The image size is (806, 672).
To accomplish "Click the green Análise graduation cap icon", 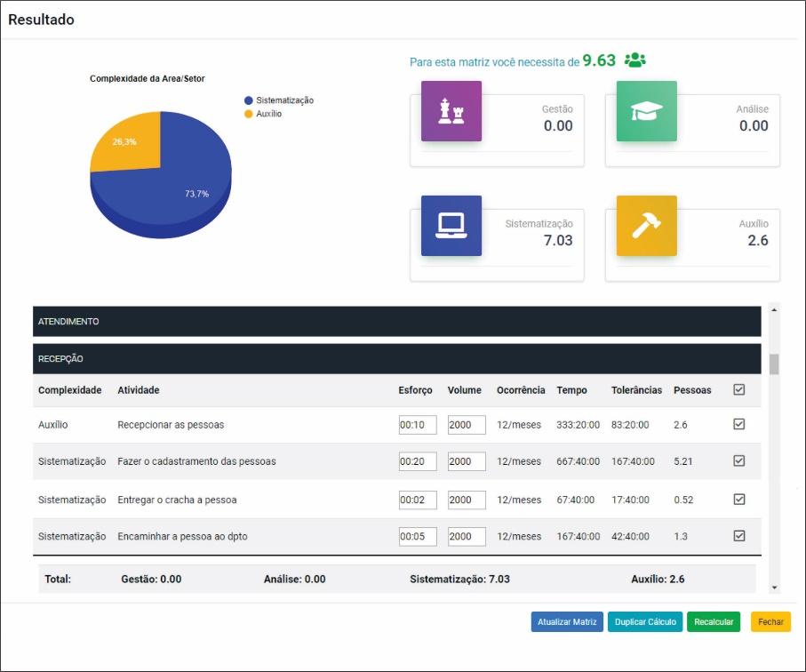I will [x=647, y=111].
